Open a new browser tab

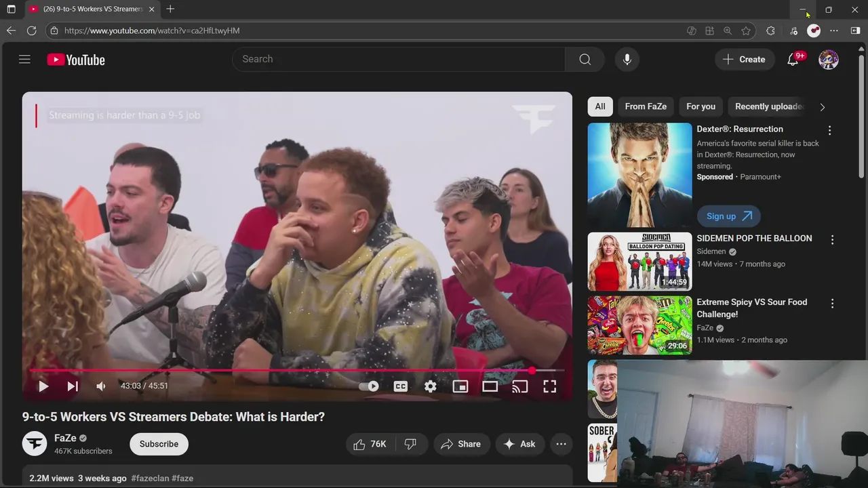(170, 9)
